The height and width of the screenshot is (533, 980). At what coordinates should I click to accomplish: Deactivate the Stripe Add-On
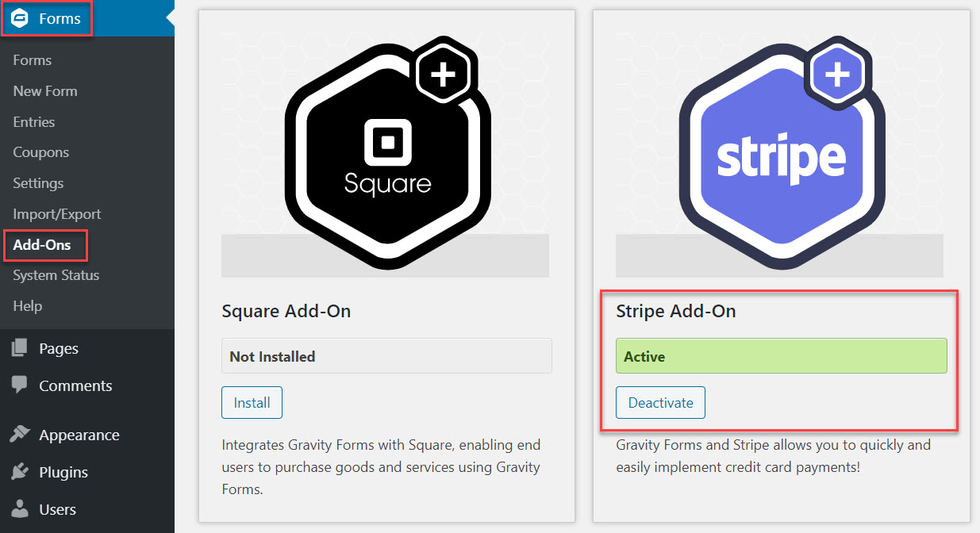point(660,403)
